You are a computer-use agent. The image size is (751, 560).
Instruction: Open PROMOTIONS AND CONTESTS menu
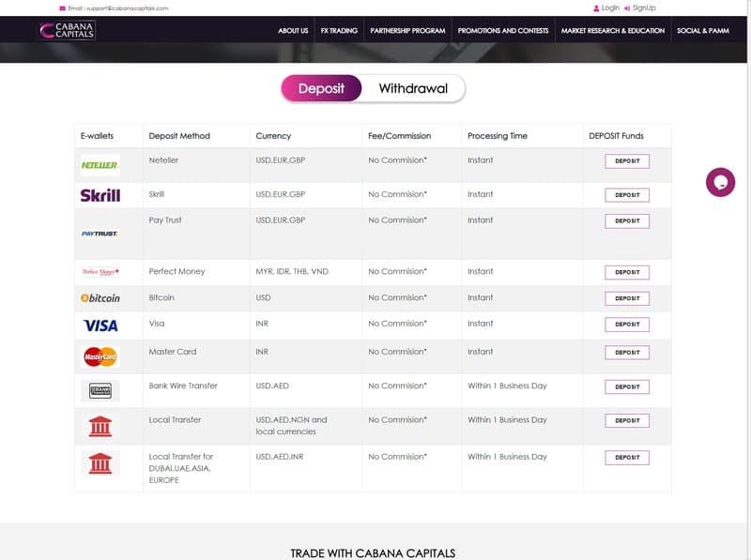tap(503, 31)
